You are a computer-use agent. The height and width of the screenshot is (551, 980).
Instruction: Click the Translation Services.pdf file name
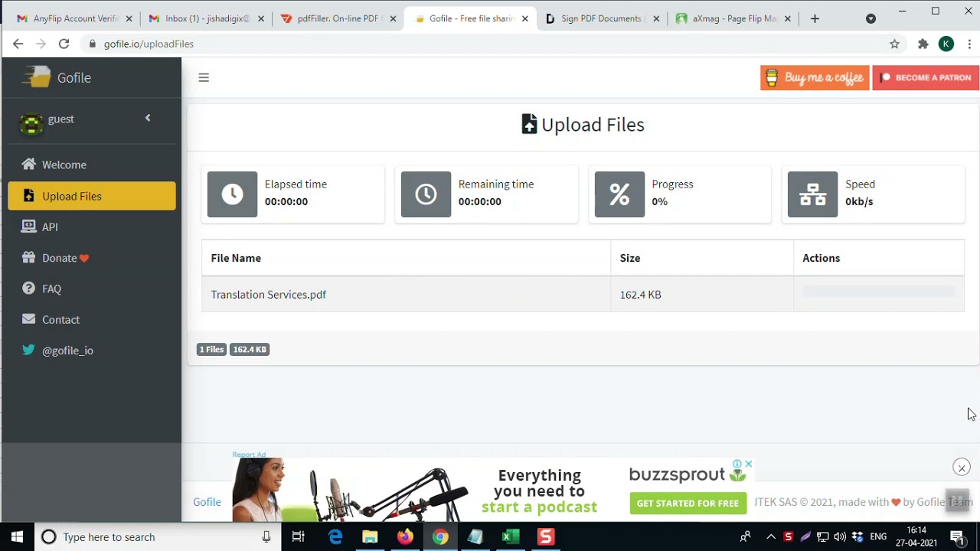(x=268, y=295)
